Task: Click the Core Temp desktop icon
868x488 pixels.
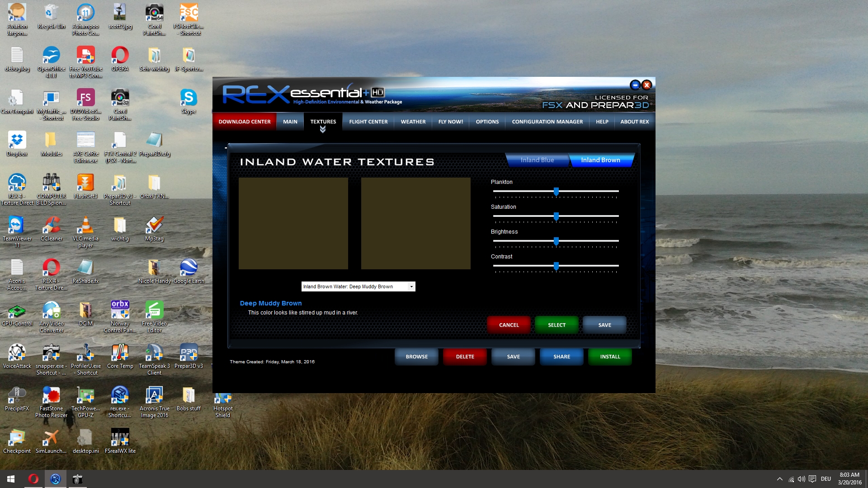Action: (120, 356)
